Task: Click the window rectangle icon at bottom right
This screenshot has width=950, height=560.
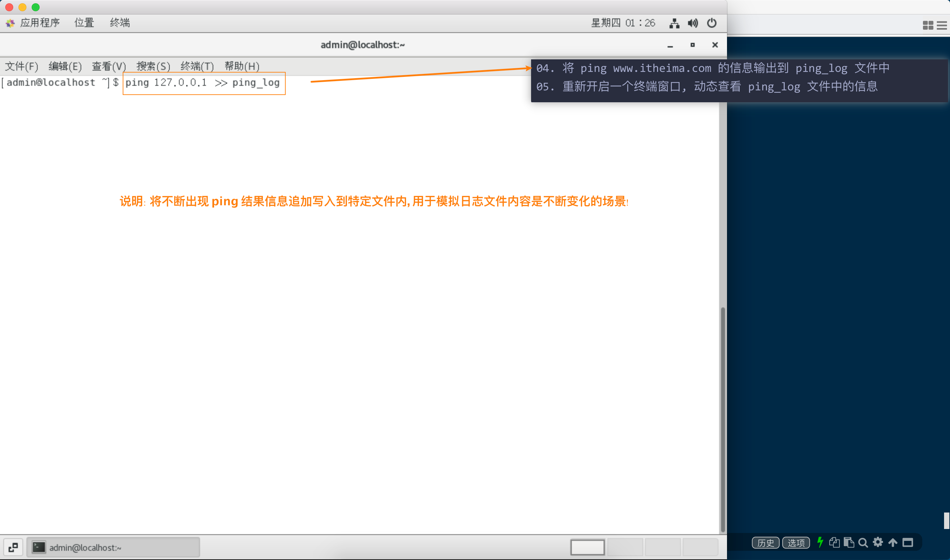Action: click(x=908, y=543)
